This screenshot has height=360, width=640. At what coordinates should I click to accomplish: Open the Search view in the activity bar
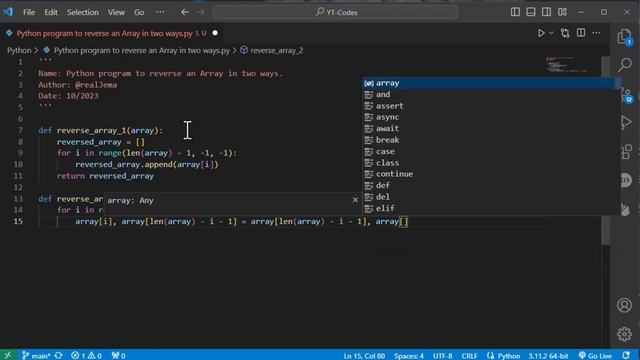624,64
